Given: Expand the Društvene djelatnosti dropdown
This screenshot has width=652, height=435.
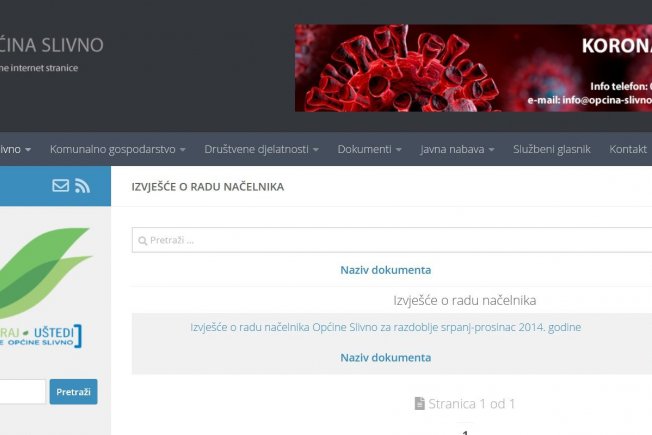Looking at the screenshot, I should point(261,149).
